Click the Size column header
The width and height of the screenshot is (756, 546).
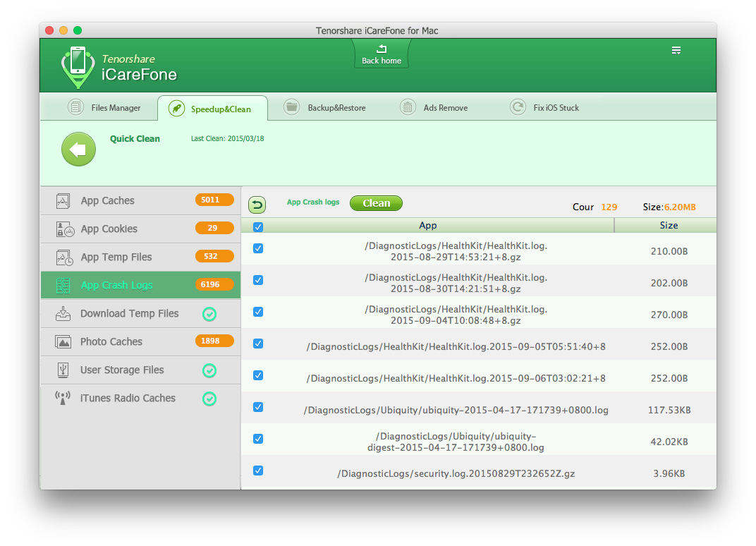point(669,225)
